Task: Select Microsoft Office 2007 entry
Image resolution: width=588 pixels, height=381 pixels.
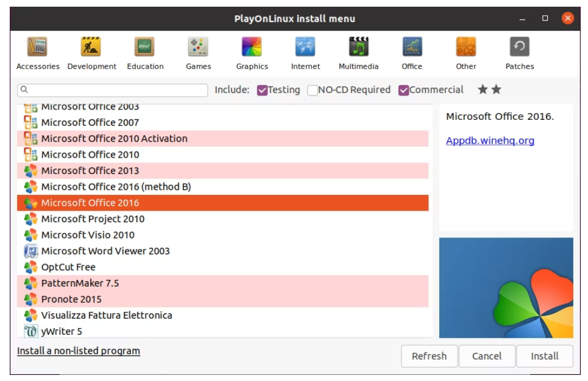Action: (x=223, y=122)
